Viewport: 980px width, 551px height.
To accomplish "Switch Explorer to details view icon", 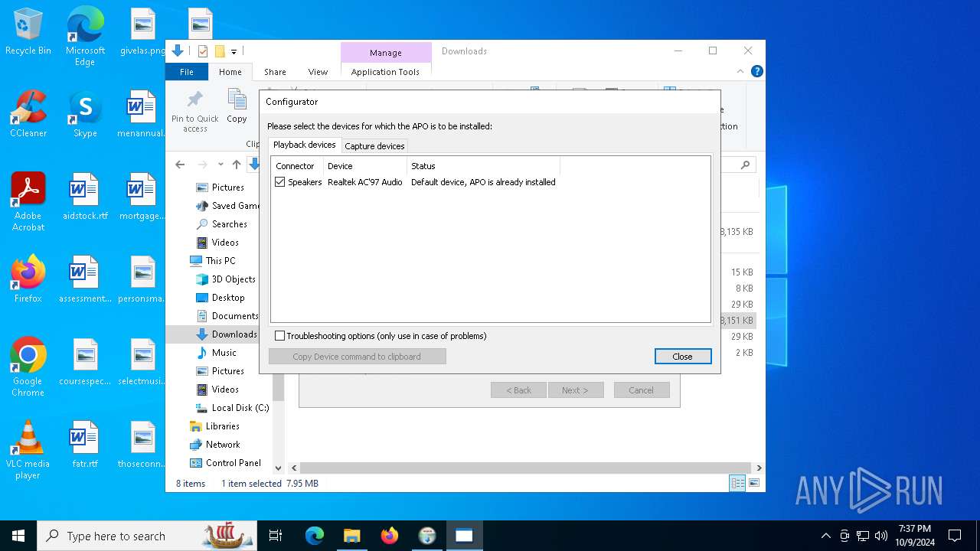I will [737, 483].
